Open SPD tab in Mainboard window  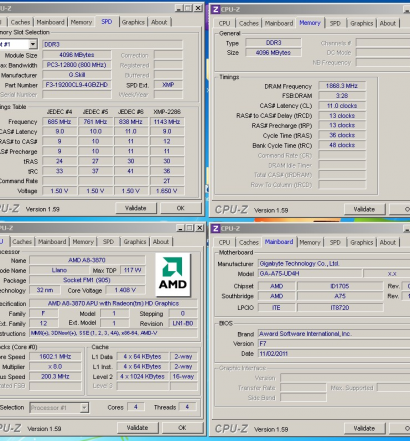coord(335,242)
